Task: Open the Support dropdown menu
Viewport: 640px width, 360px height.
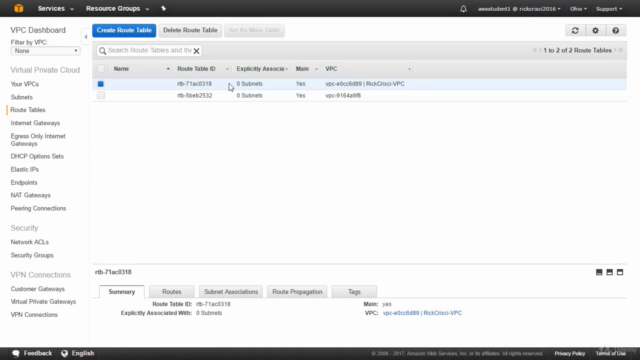Action: 609,9
